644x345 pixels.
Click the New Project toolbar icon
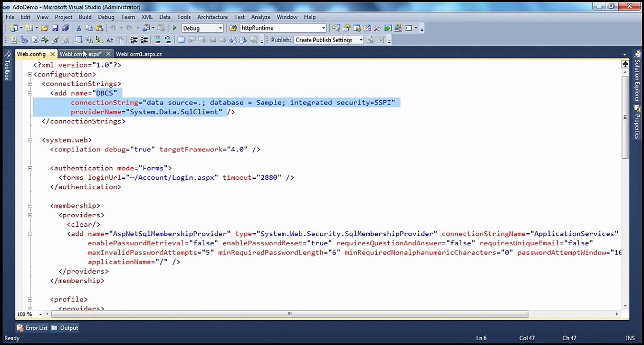(13, 28)
